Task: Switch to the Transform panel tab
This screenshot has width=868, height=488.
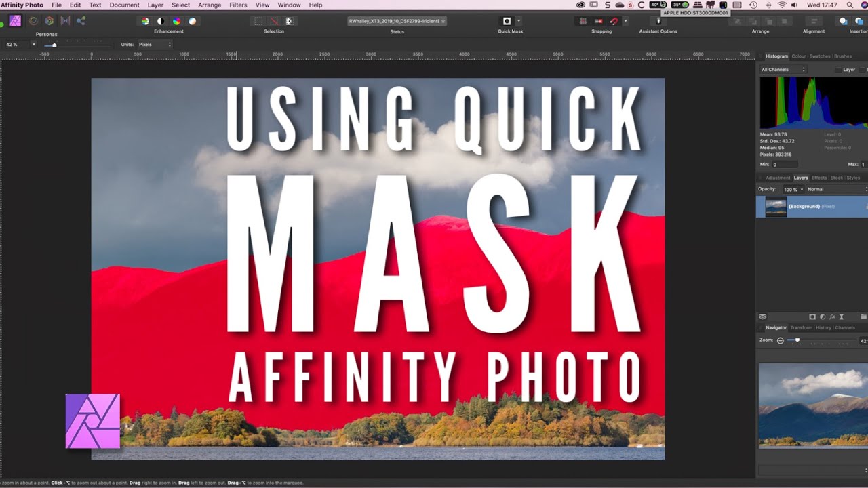Action: coord(801,328)
